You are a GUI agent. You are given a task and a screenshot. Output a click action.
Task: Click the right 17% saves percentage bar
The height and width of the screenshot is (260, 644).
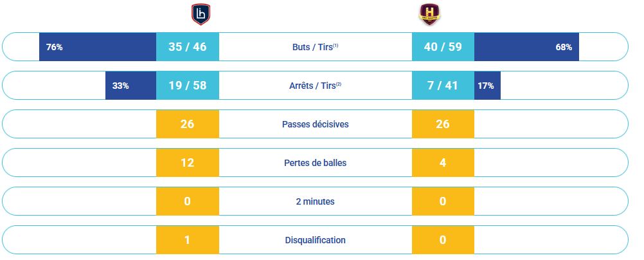coord(487,86)
